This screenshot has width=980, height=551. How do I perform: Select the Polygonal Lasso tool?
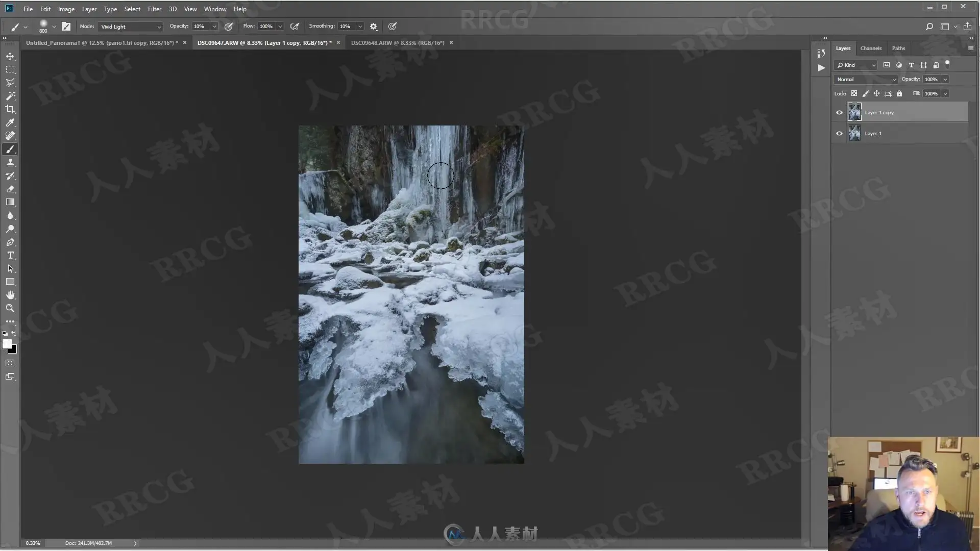click(x=10, y=83)
